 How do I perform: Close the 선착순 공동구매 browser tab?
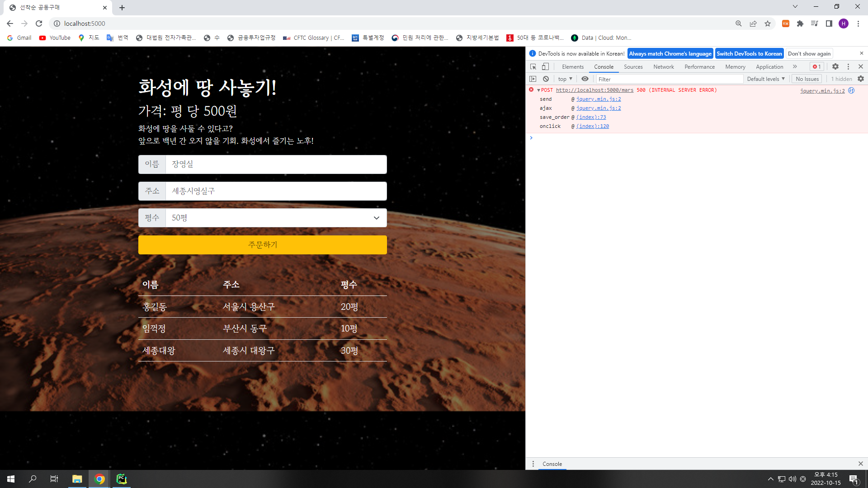104,8
